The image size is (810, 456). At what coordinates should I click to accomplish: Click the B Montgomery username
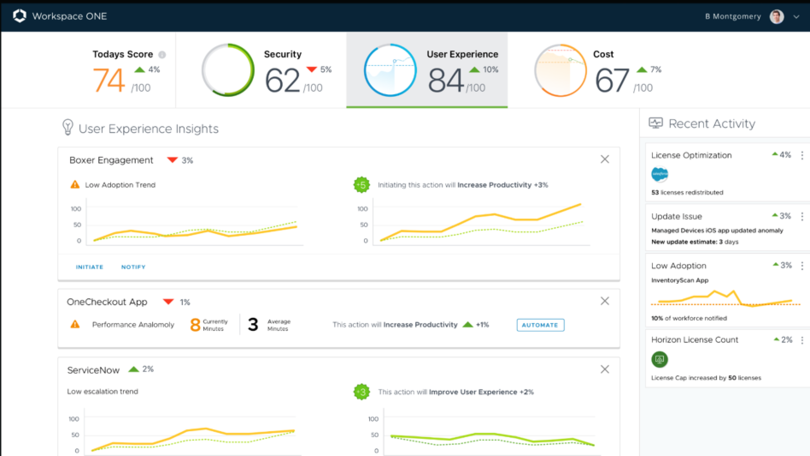tap(733, 17)
